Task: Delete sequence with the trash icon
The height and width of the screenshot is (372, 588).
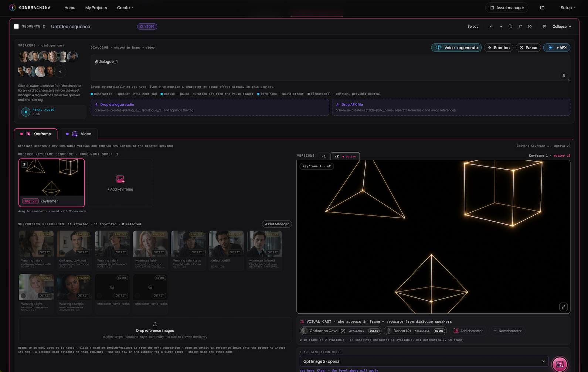Action: coord(544,27)
